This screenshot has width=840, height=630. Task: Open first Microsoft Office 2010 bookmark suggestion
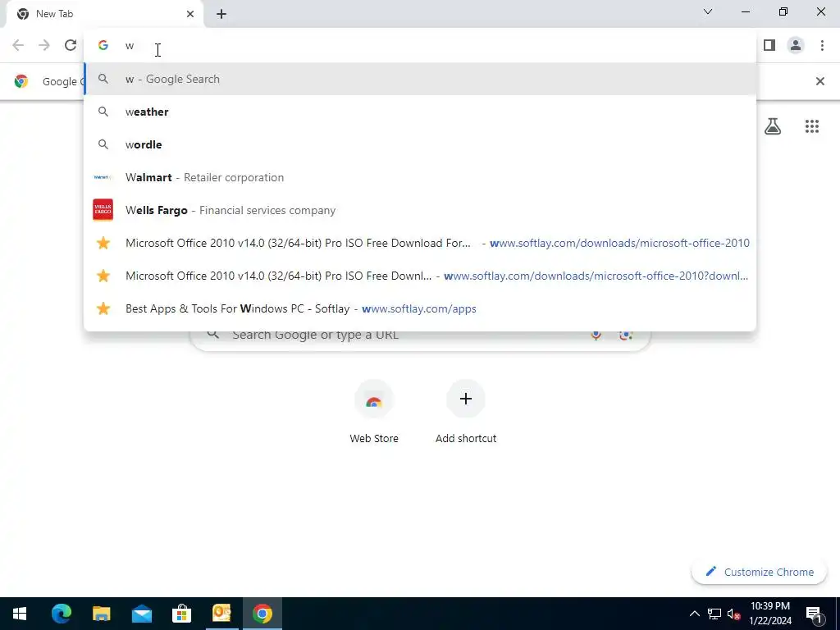point(420,243)
